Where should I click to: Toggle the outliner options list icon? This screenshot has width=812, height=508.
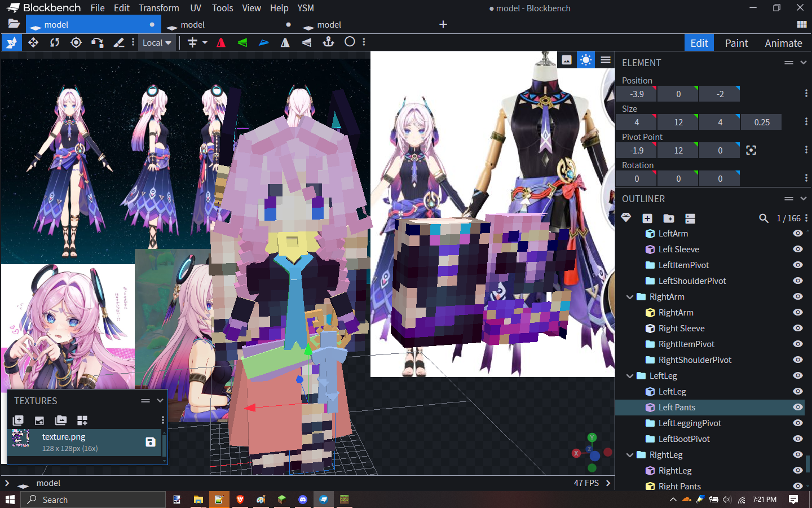point(690,218)
